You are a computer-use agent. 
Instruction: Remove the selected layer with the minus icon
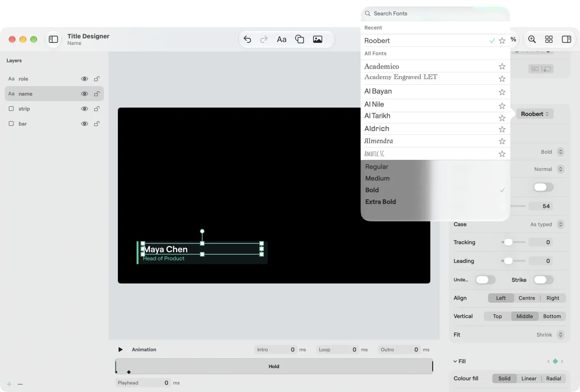tap(20, 384)
